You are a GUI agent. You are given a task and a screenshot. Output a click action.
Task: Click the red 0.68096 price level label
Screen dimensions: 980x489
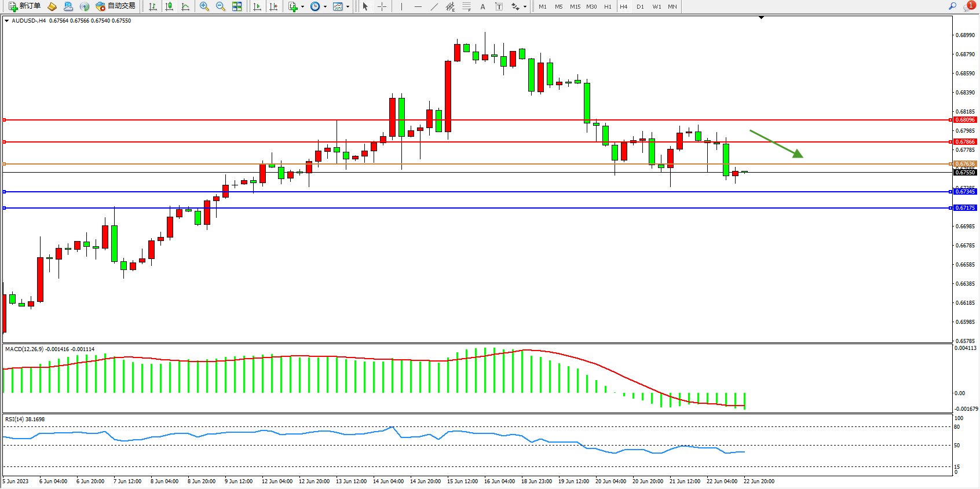(965, 120)
